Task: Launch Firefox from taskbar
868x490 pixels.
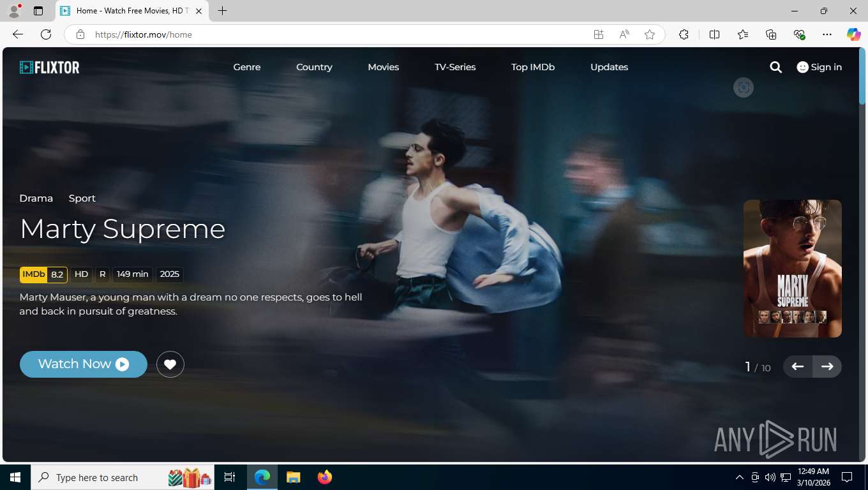Action: (x=325, y=477)
